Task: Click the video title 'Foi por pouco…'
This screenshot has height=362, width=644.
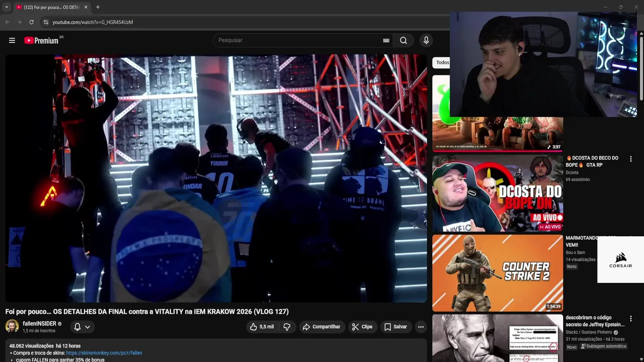Action: (x=147, y=312)
